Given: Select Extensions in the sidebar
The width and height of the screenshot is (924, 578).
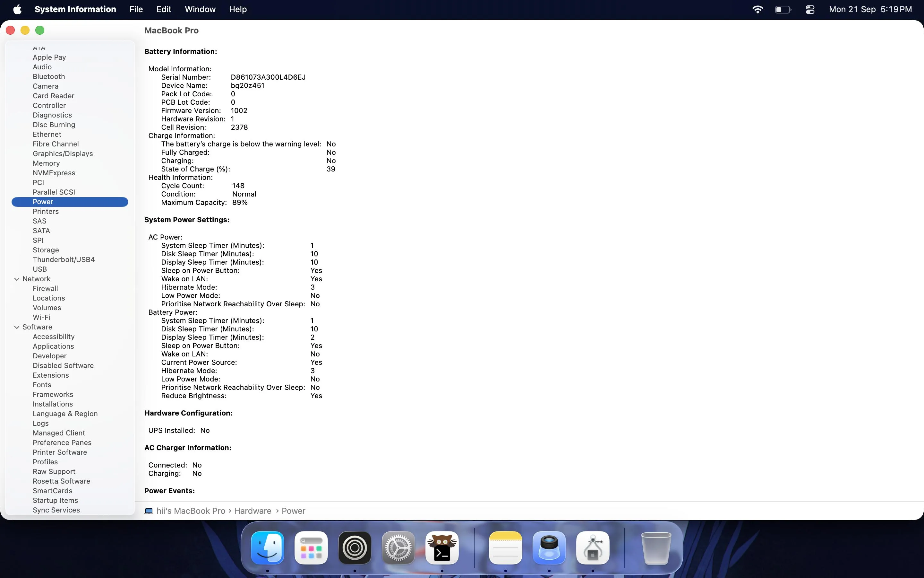Looking at the screenshot, I should [x=51, y=375].
